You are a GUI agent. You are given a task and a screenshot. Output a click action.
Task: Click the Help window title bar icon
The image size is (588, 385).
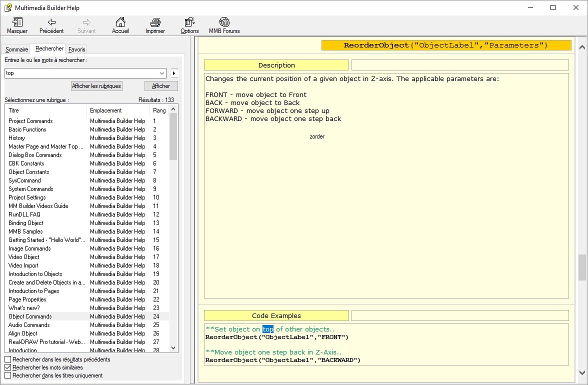[8, 7]
